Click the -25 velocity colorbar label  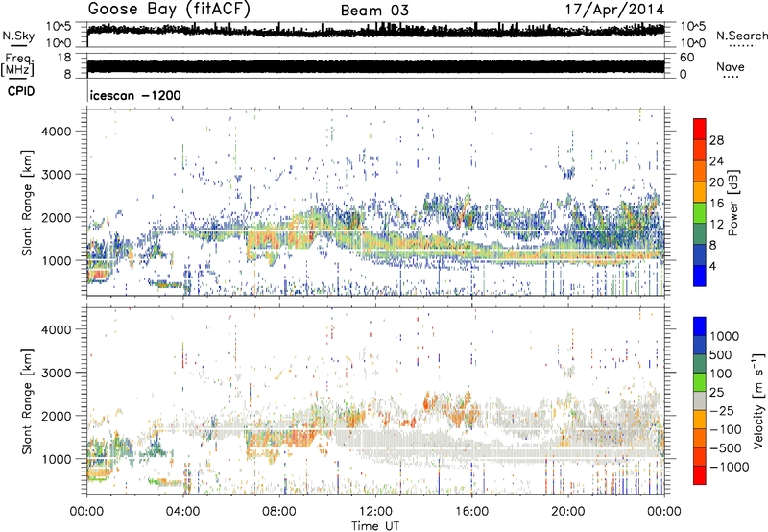722,410
